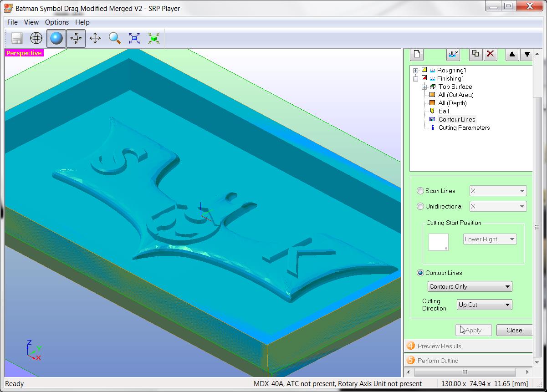Click the horizontal scrollbar left arrow
Screen dimensions: 547x392
click(408, 372)
